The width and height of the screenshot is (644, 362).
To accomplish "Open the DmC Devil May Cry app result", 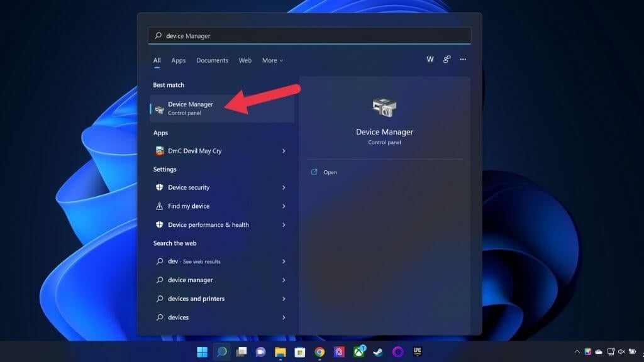I will (222, 151).
